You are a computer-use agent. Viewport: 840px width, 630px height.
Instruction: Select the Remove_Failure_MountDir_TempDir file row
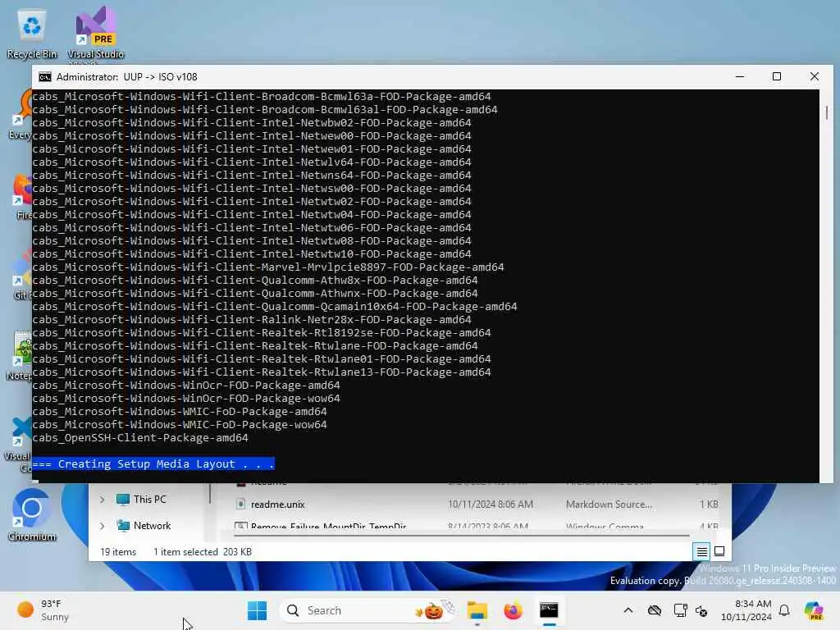pyautogui.click(x=476, y=526)
